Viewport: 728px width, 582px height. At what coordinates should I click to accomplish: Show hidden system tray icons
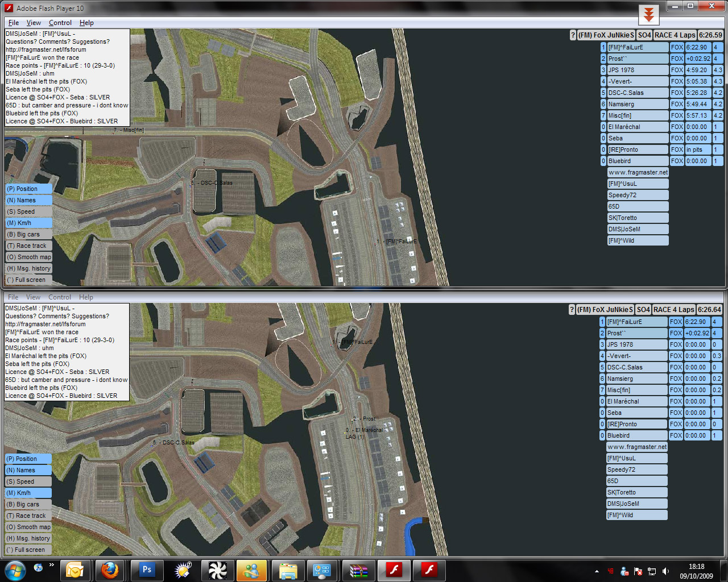point(597,571)
